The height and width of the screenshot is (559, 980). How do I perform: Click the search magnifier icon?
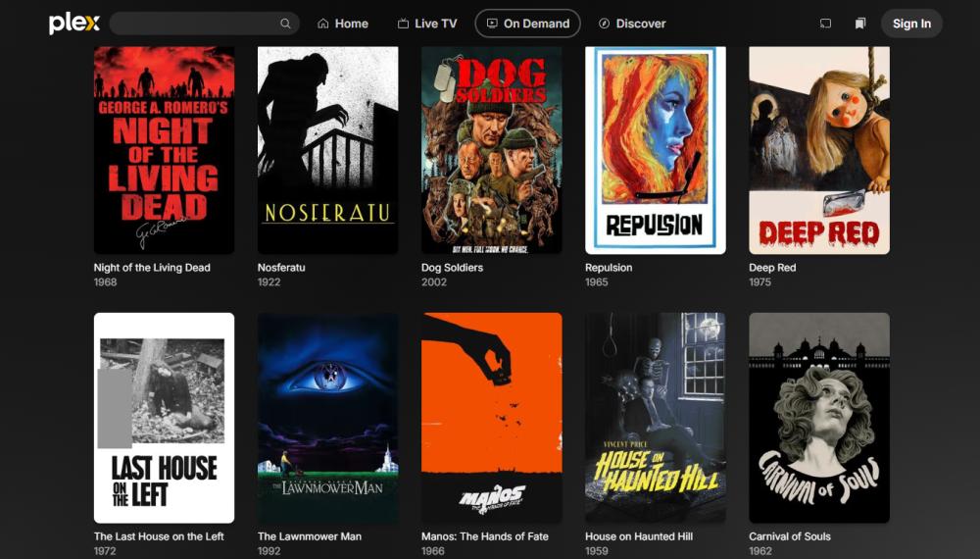point(285,24)
